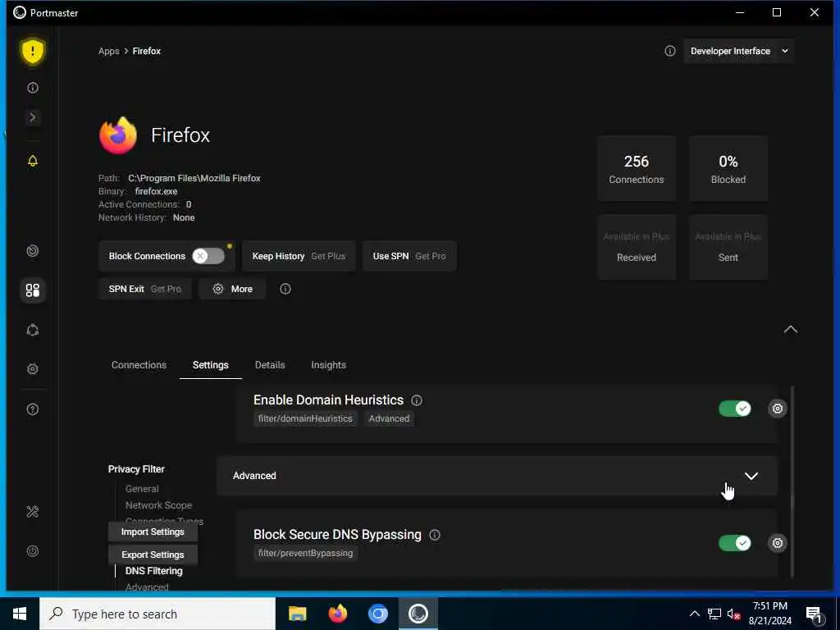Open global settings gear in sidebar
This screenshot has width=840, height=630.
click(x=33, y=369)
